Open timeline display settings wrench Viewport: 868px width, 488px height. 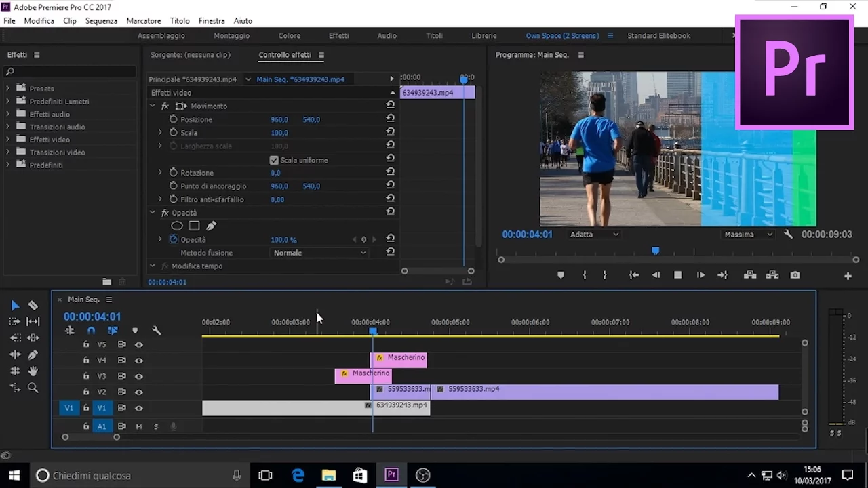156,331
